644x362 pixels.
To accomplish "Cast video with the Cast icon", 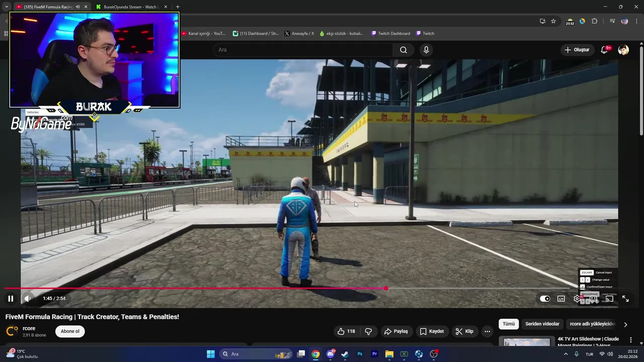I will tap(609, 299).
